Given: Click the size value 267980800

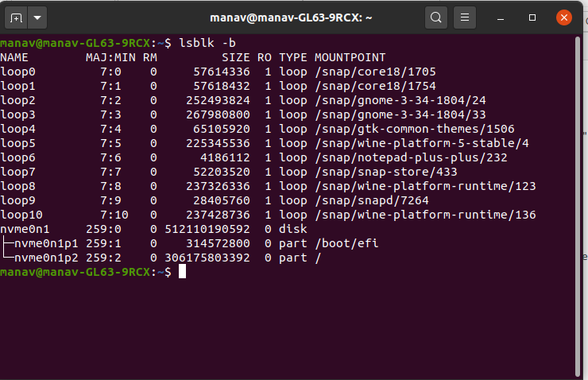Looking at the screenshot, I should (218, 114).
